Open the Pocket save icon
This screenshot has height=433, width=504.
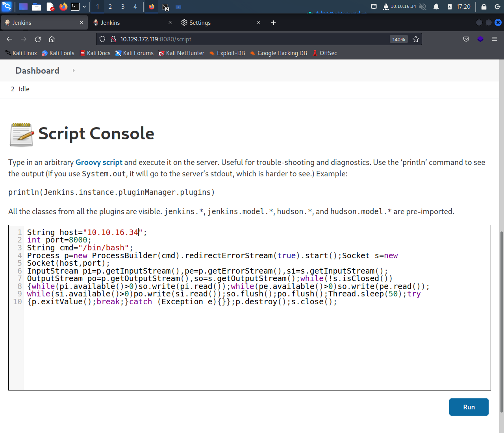466,39
